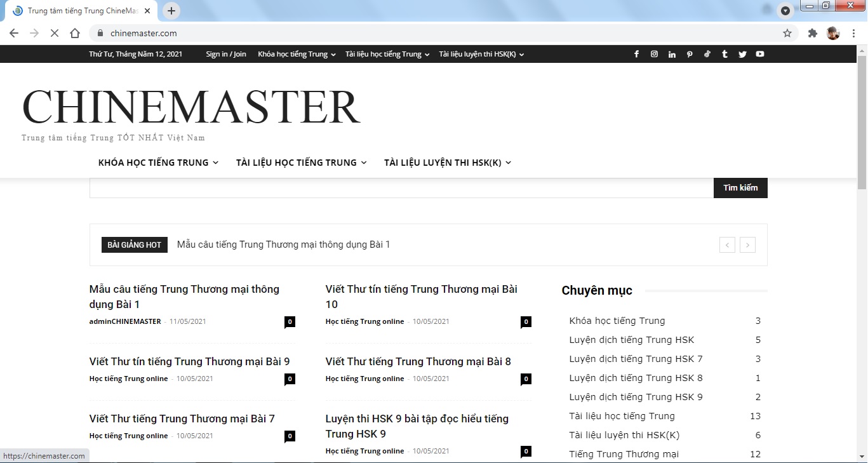Expand the bold 'TÀI LIỆU HỌC TIẾNG TRUNG' menu
The image size is (868, 463).
point(301,163)
